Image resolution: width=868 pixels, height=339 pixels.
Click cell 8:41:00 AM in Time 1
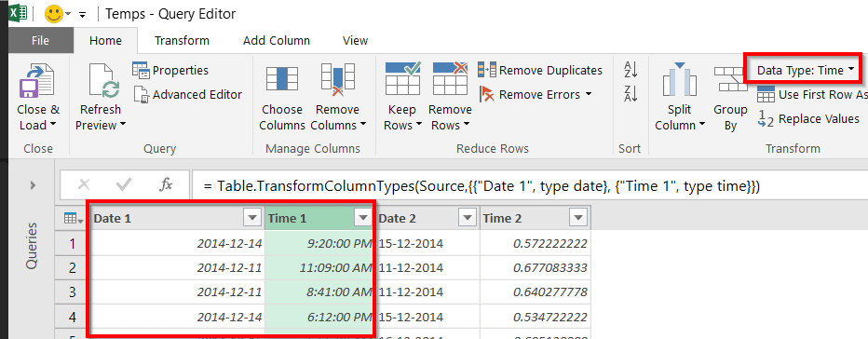[x=319, y=292]
